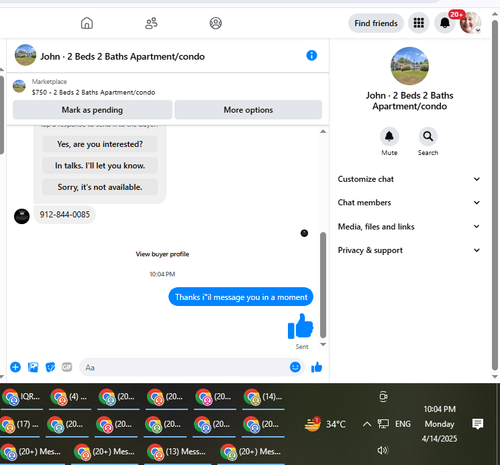Switch to the (13) Mess... Chrome taskbar window

(177, 452)
